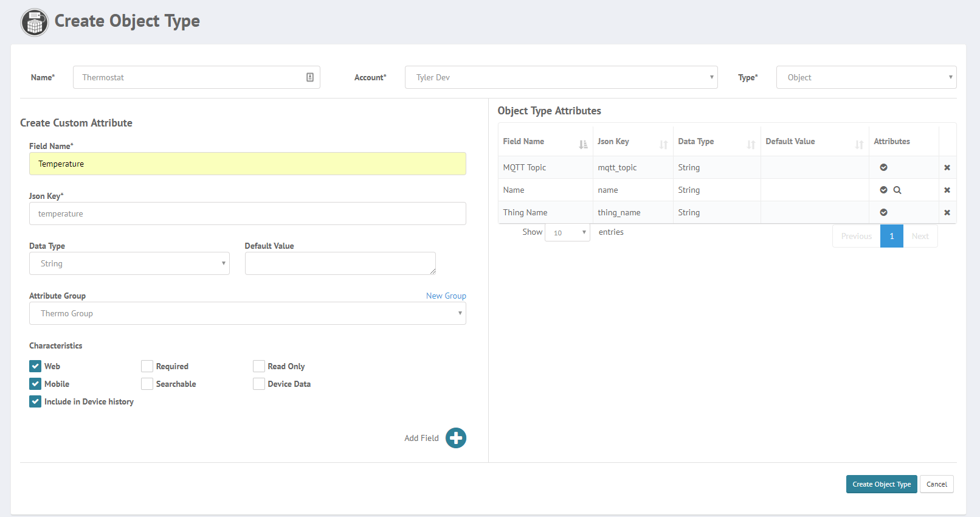Uncheck the Mobile characteristic checkbox
The image size is (980, 517).
click(35, 384)
